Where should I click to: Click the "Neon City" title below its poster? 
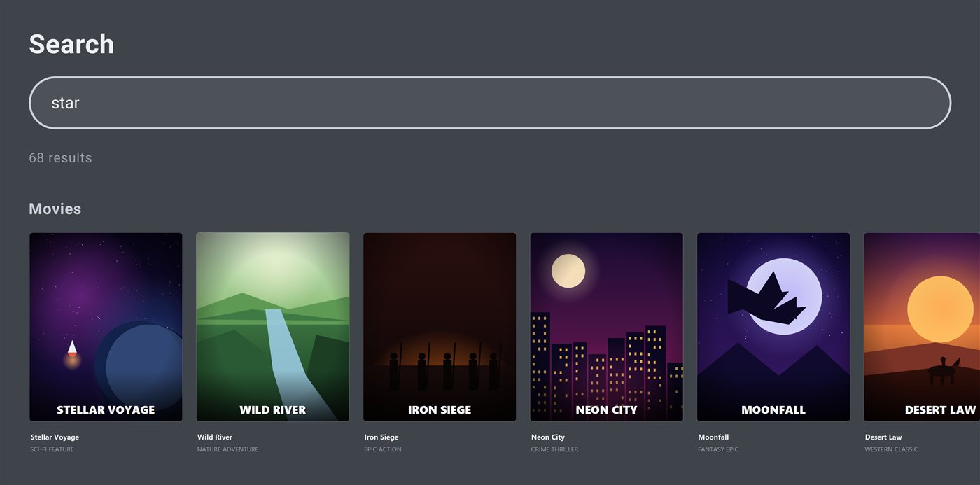click(x=548, y=437)
